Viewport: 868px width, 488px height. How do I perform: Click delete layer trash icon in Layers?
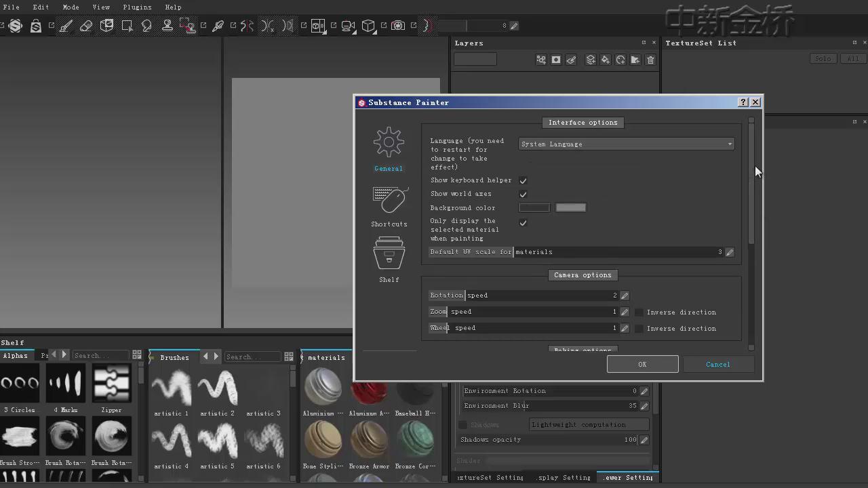pyautogui.click(x=650, y=60)
